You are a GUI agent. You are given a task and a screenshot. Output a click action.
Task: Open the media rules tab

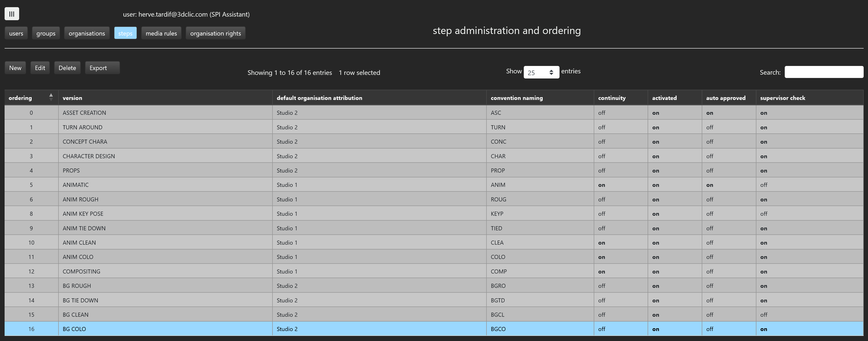[161, 33]
